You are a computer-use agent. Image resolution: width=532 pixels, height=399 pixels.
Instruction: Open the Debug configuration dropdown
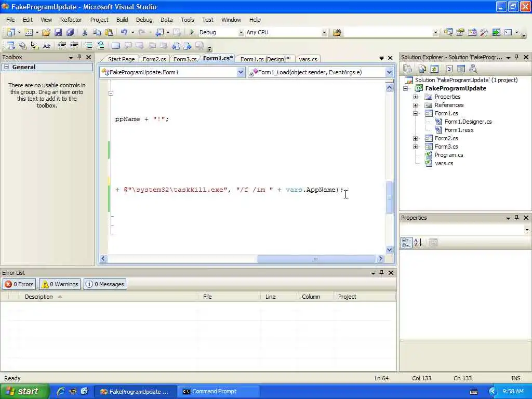(241, 32)
